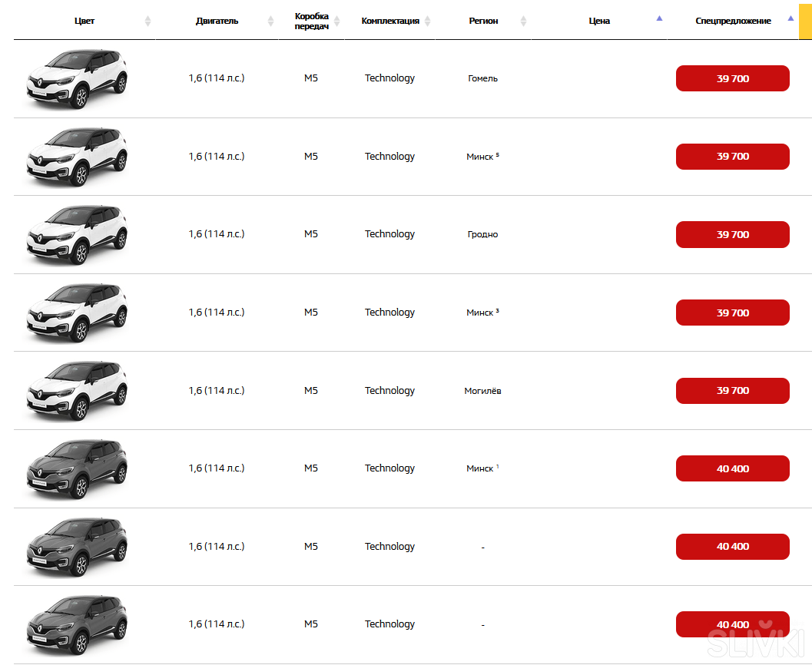
Task: Choose the 39 700 offer for Могилёв
Action: pyautogui.click(x=732, y=391)
